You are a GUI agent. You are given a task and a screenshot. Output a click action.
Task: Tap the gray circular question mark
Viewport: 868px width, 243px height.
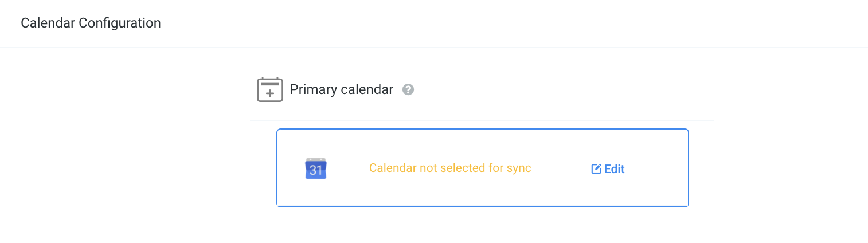(408, 90)
